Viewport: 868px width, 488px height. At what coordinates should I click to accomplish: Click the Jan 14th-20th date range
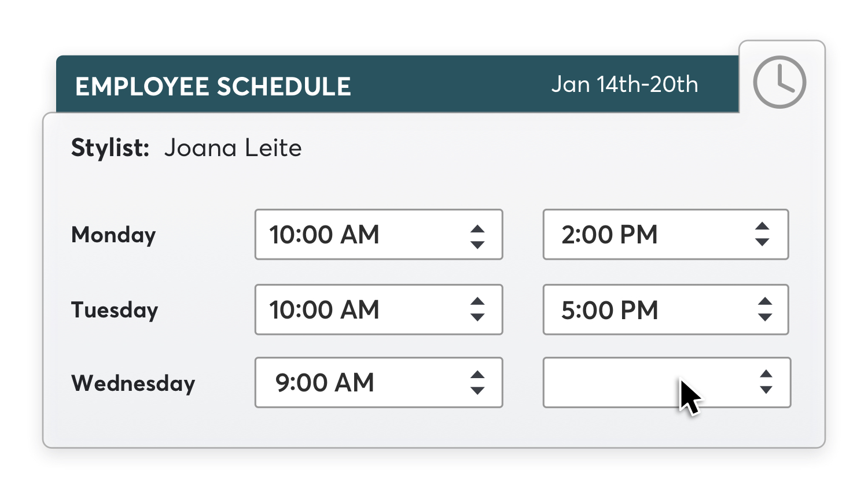point(624,84)
